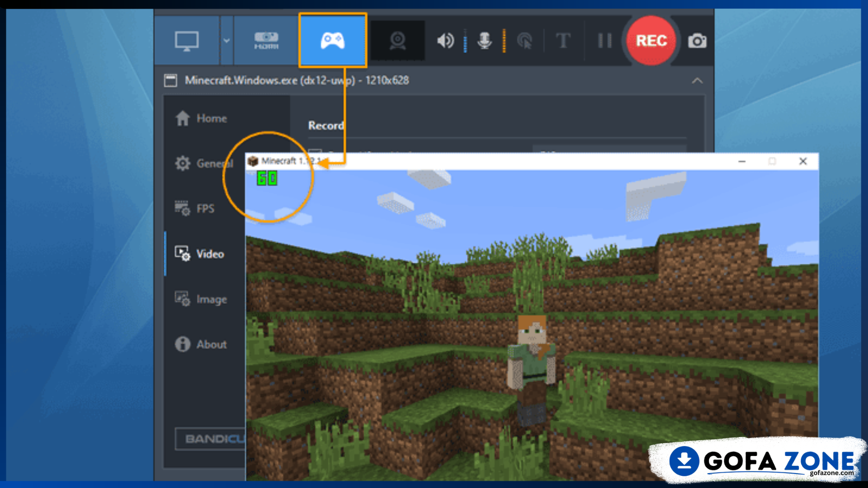Click the Record heading text
868x488 pixels.
326,126
